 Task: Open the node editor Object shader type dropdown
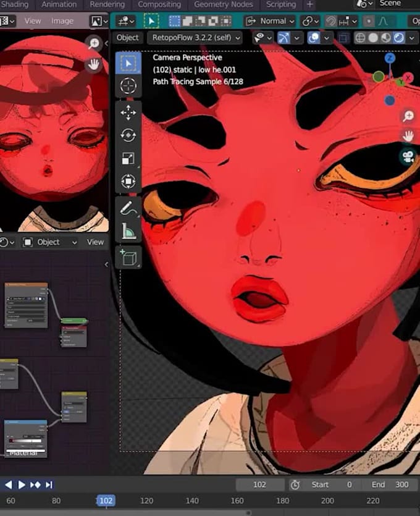pos(50,242)
